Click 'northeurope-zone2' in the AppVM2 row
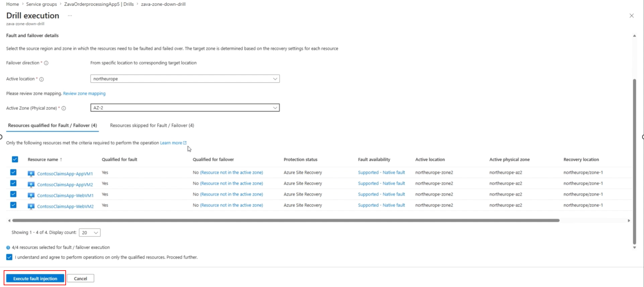Screen dimensions: 644x287 434,184
